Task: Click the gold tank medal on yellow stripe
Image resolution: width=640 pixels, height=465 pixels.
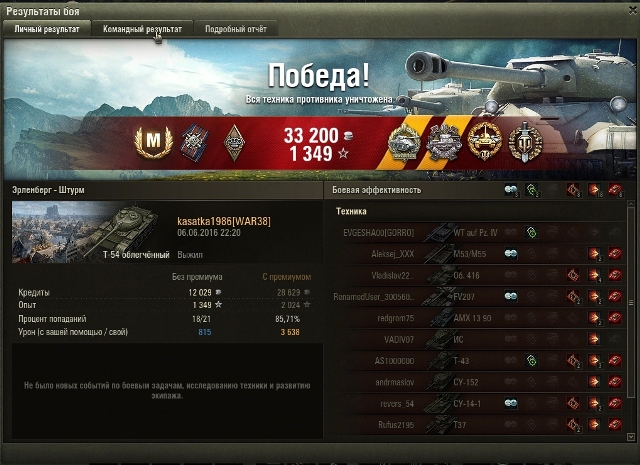Action: 404,143
